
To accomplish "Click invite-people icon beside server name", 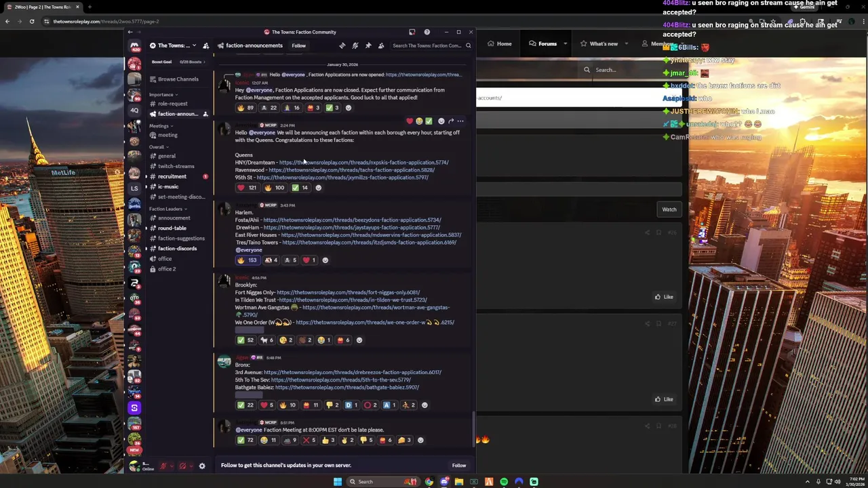I will 205,45.
